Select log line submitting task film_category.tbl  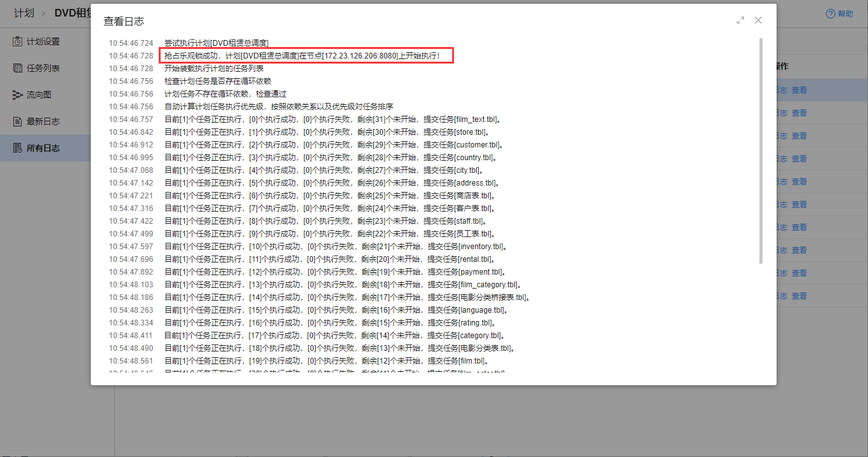(x=343, y=285)
